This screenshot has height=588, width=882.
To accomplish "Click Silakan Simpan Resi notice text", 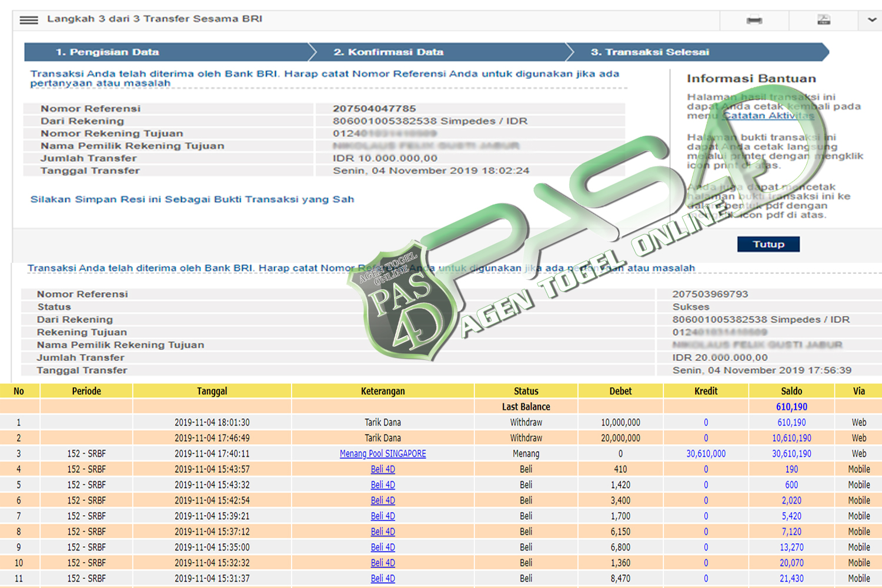I will tap(192, 199).
